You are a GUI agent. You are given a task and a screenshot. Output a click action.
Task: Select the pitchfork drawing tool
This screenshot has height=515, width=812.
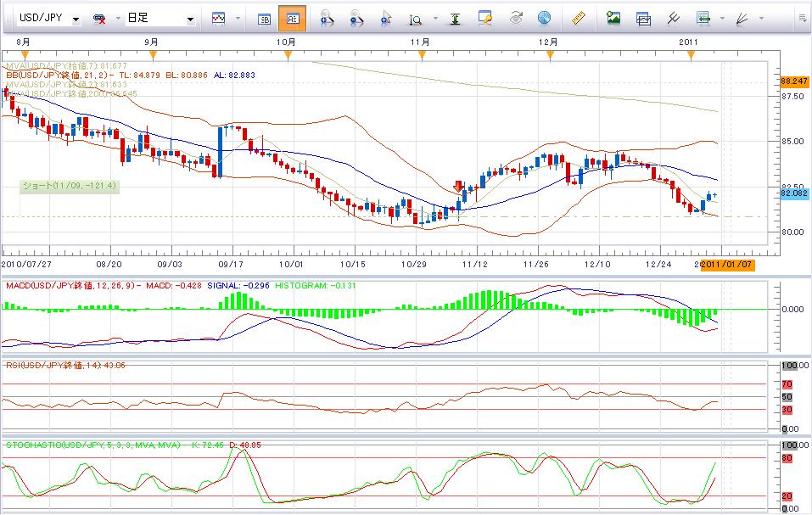[x=673, y=20]
